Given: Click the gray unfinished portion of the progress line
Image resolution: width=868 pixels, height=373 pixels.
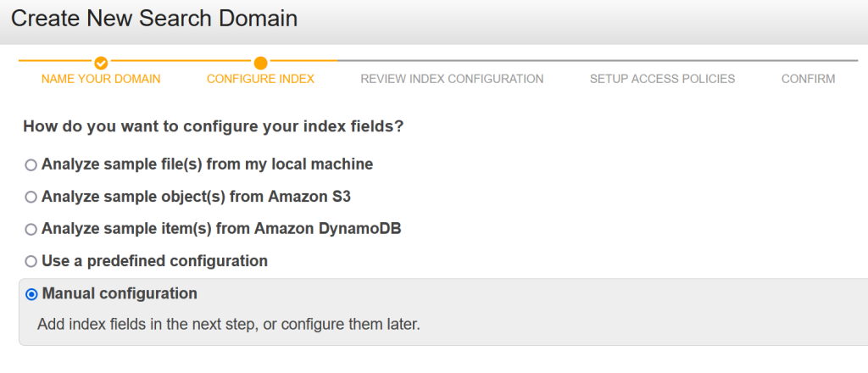Looking at the screenshot, I should 598,60.
